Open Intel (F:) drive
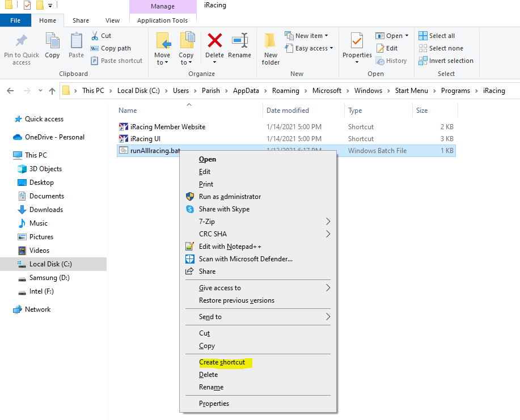 click(36, 291)
